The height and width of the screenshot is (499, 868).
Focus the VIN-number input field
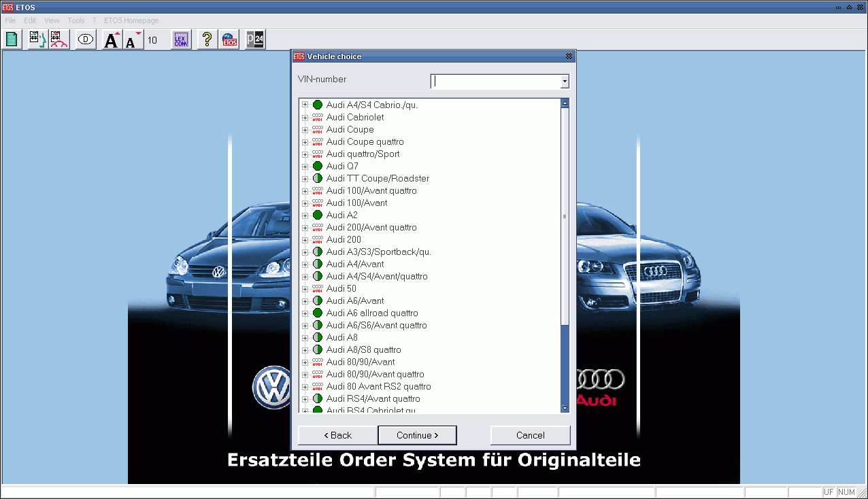coord(496,82)
